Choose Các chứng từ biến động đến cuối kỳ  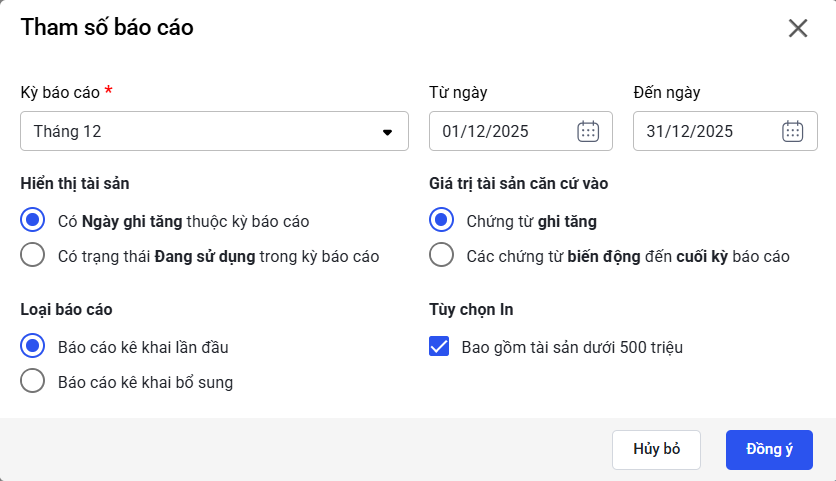pos(441,255)
